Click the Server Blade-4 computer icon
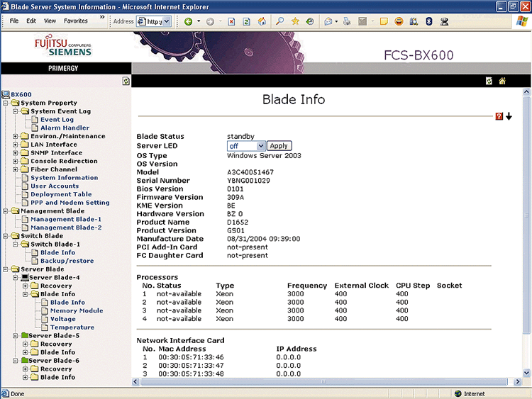The width and height of the screenshot is (532, 399). click(24, 277)
